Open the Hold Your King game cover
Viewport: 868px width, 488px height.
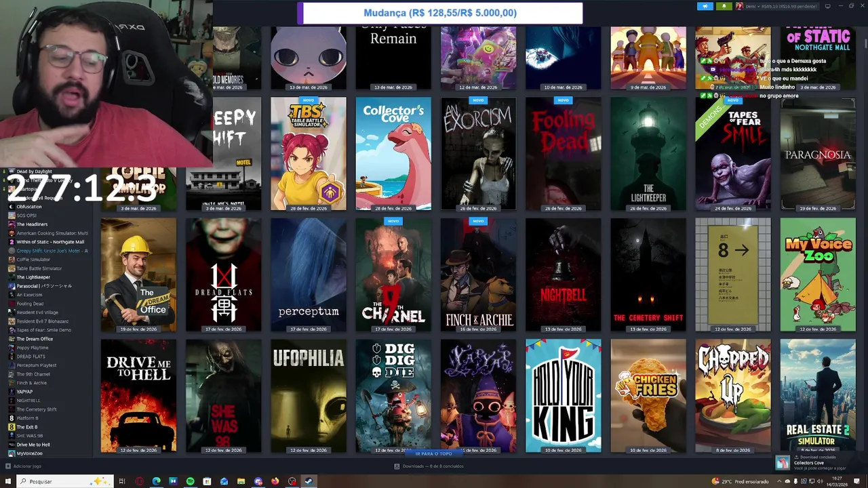click(563, 396)
